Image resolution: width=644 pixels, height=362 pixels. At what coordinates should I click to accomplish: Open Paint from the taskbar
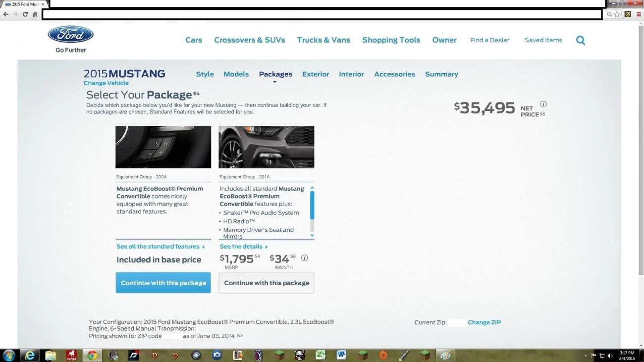pos(445,355)
